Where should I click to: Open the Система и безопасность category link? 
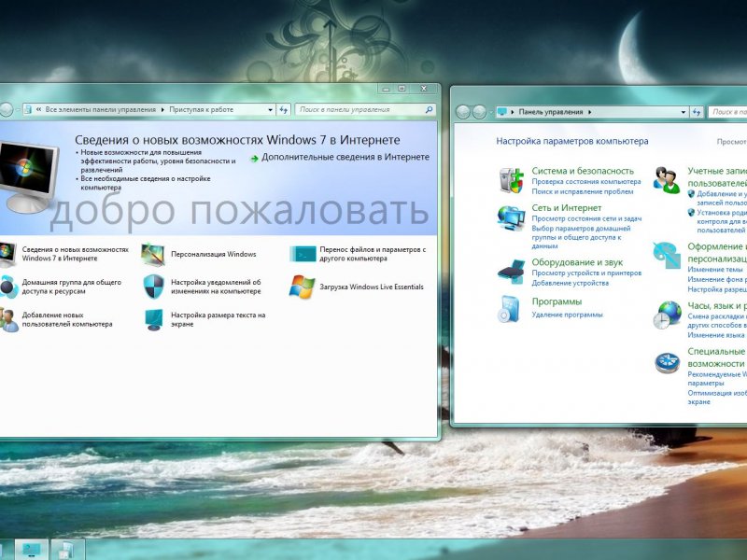tap(583, 171)
